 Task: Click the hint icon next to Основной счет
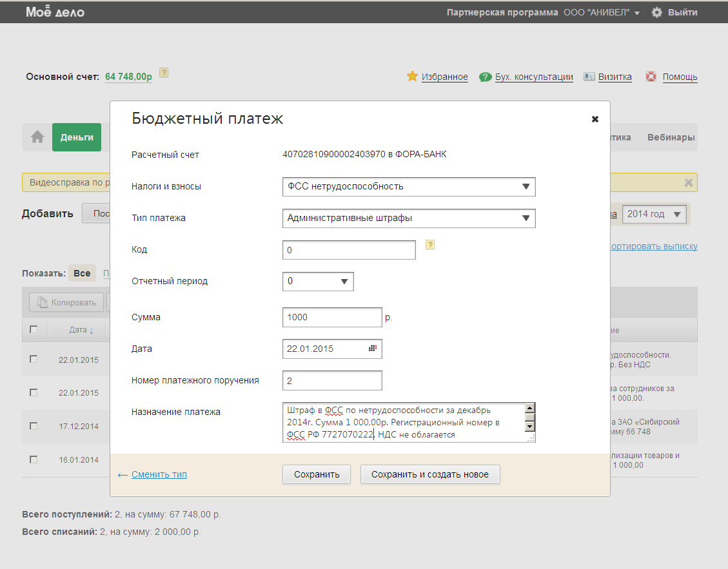click(x=164, y=73)
